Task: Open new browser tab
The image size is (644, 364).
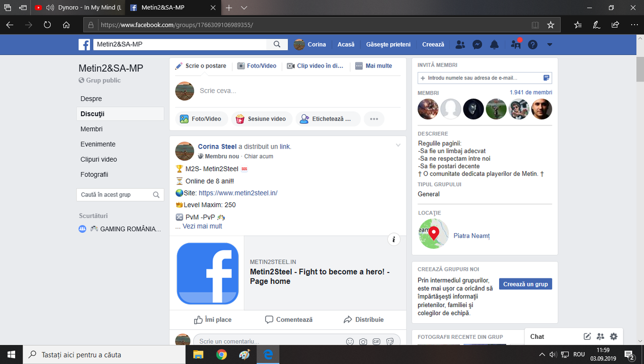Action: tap(229, 8)
